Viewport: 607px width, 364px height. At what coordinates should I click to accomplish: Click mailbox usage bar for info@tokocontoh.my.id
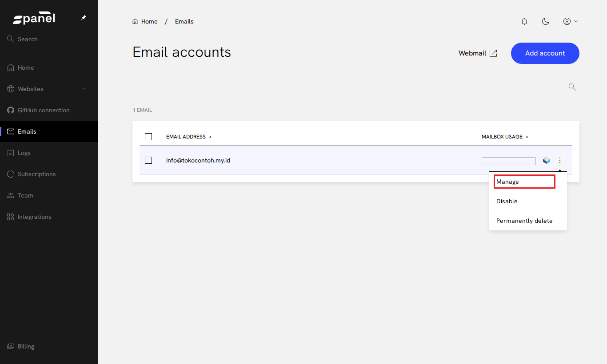[x=509, y=161]
